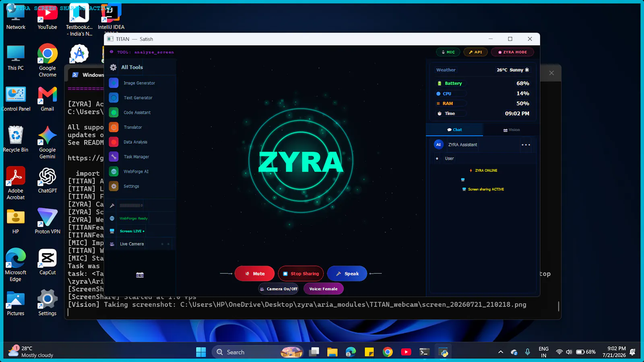Click the ZYRA Assistant AI avatar
The height and width of the screenshot is (362, 644).
(439, 144)
